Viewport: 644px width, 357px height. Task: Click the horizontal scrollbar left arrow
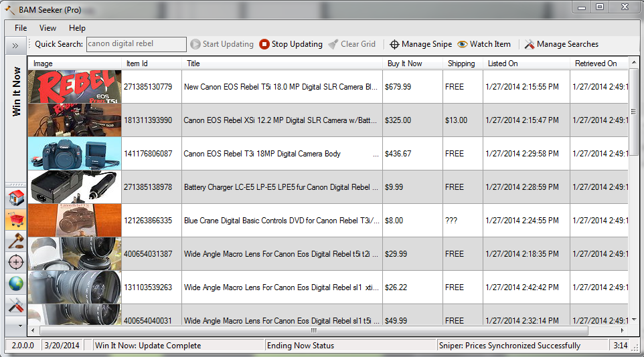coord(33,330)
